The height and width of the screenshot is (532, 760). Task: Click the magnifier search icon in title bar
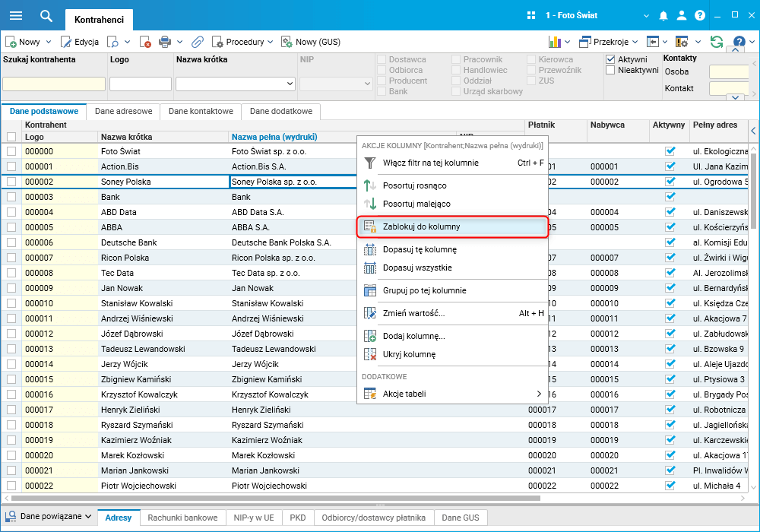tap(46, 16)
